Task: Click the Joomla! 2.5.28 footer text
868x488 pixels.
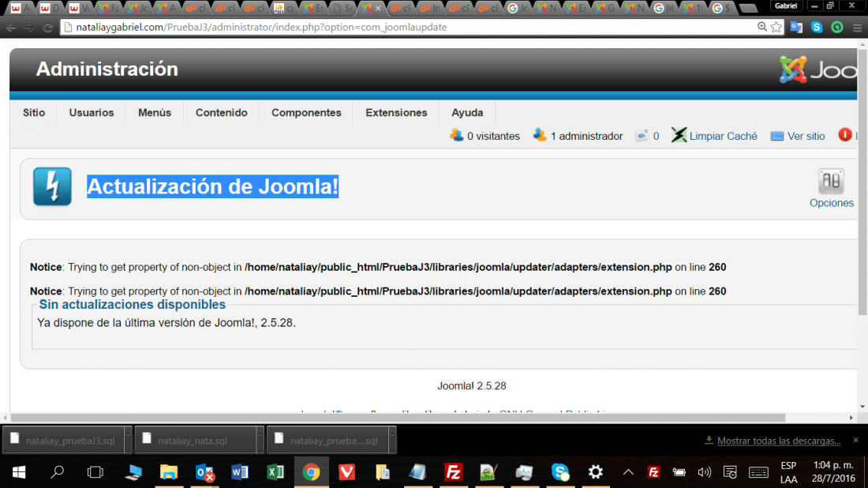Action: [x=472, y=385]
